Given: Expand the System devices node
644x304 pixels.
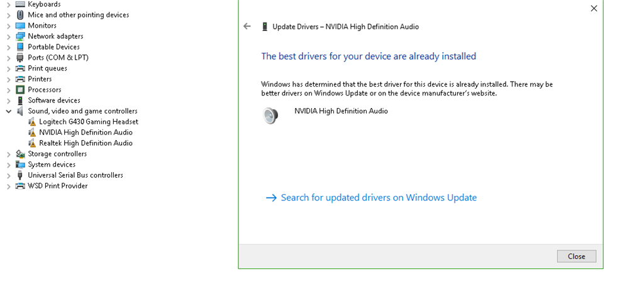Looking at the screenshot, I should 9,165.
